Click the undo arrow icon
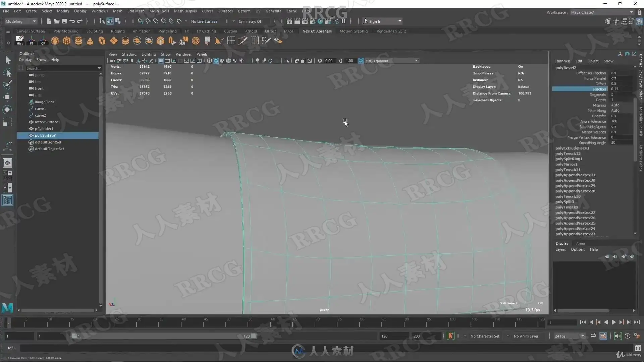Screen dimensions: 644x362 [x=72, y=21]
